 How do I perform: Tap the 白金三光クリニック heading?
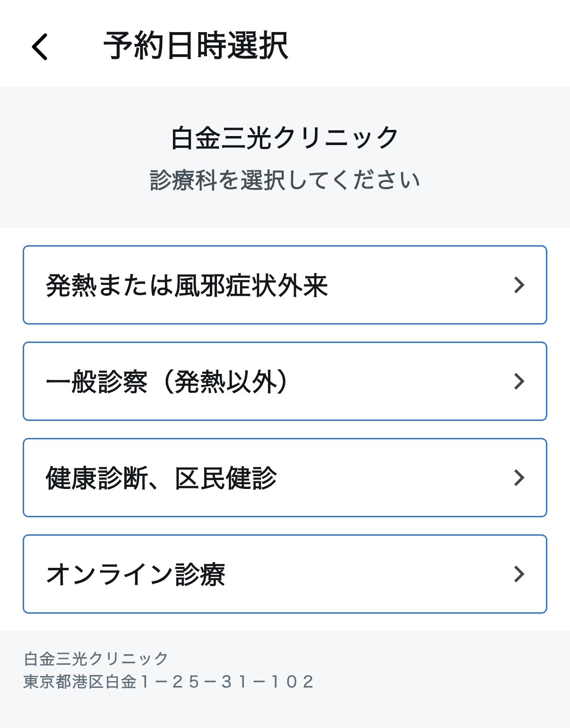coord(285,138)
